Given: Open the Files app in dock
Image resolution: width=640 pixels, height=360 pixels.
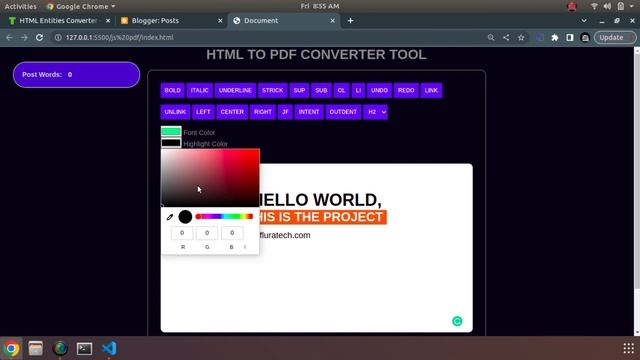Looking at the screenshot, I should tap(36, 349).
